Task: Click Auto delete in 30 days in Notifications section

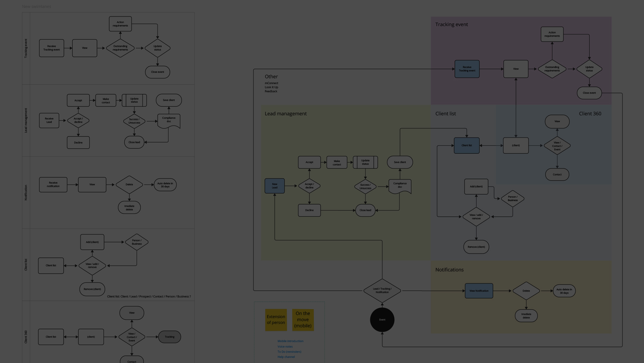Action: (x=564, y=291)
